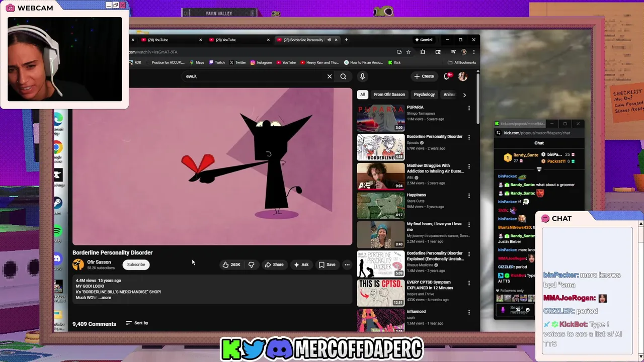
Task: Open the Create dropdown button
Action: point(424,76)
